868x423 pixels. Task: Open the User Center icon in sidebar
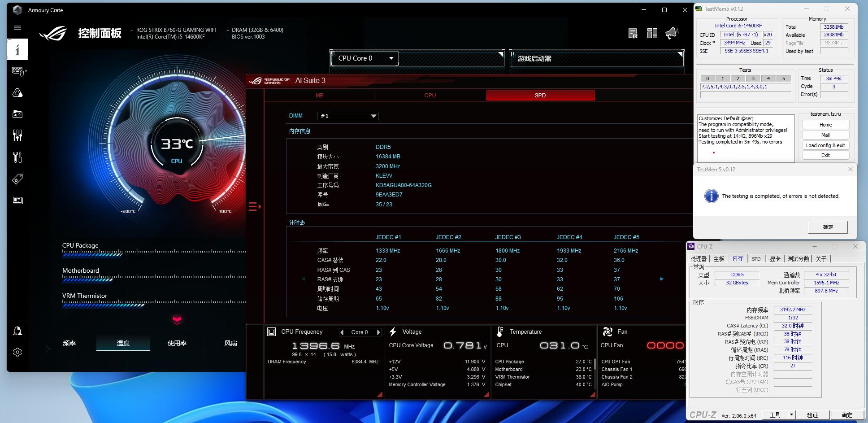click(x=17, y=331)
